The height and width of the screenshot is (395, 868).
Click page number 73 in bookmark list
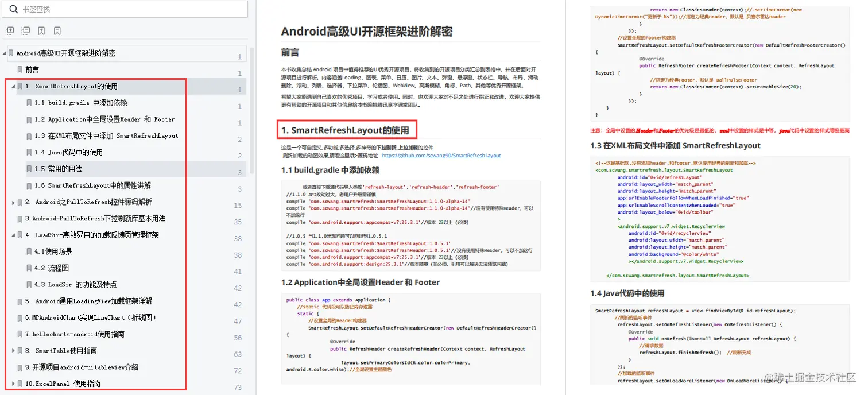(x=238, y=388)
